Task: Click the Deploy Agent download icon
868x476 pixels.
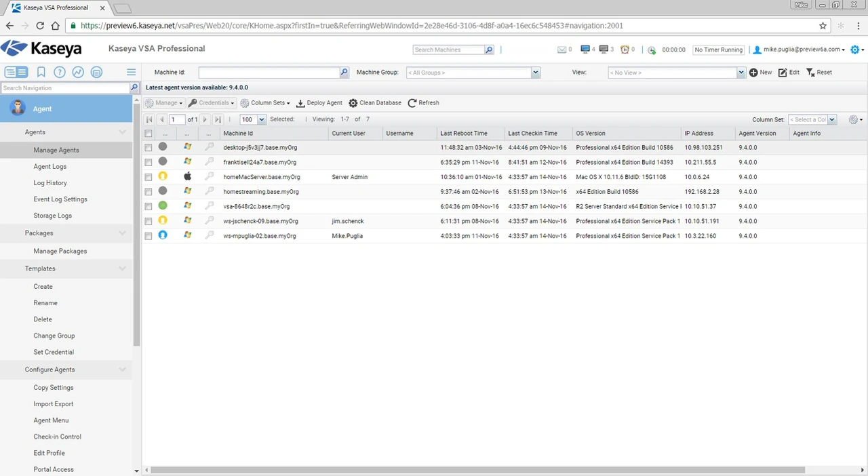Action: click(x=300, y=103)
